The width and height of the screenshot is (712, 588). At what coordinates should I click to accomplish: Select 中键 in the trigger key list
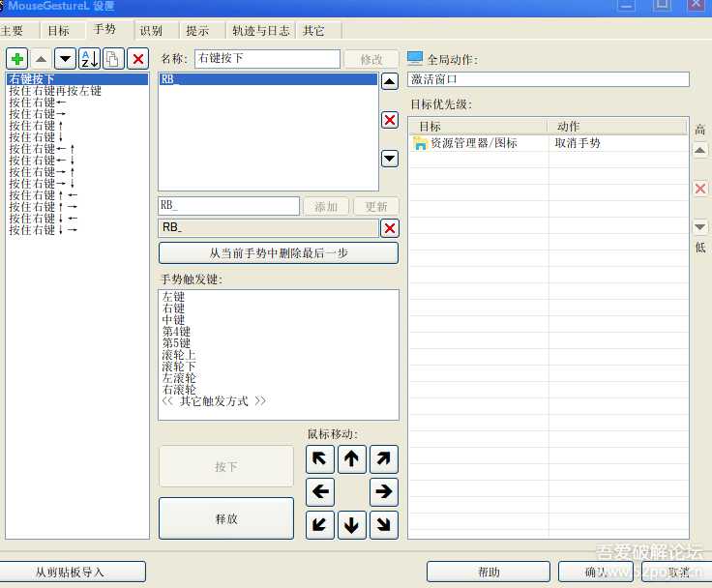pos(174,320)
